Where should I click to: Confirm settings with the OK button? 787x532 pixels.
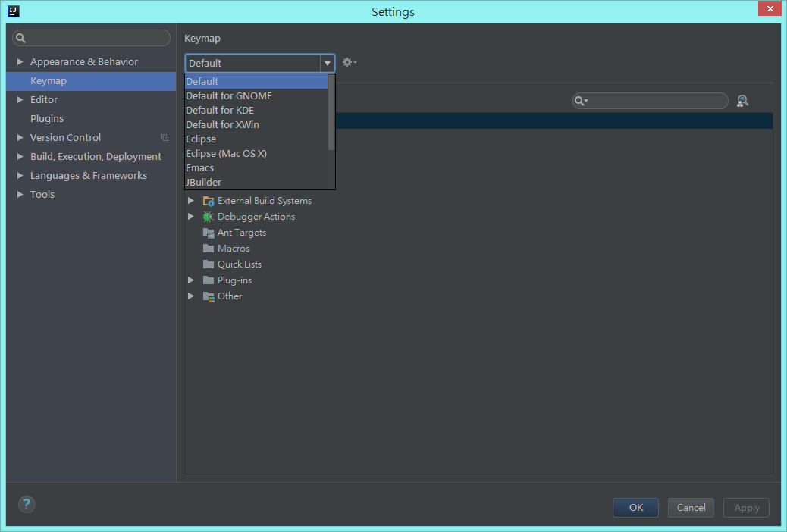[635, 508]
